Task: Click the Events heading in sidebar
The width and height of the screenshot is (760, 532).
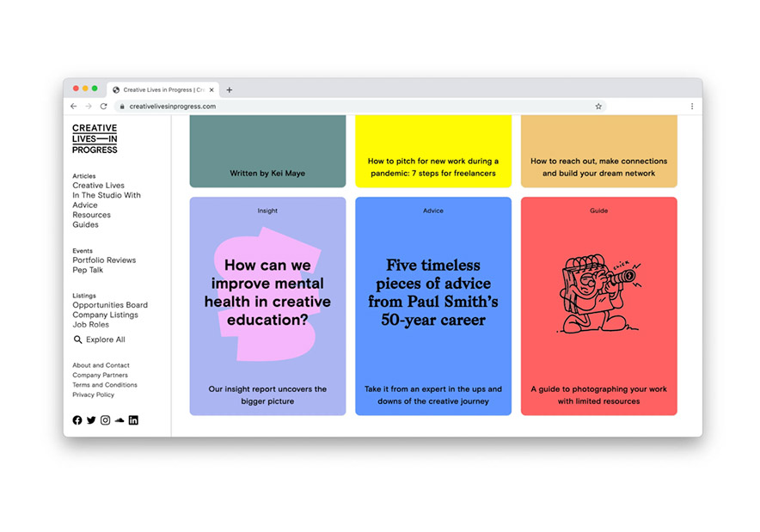Action: click(83, 251)
